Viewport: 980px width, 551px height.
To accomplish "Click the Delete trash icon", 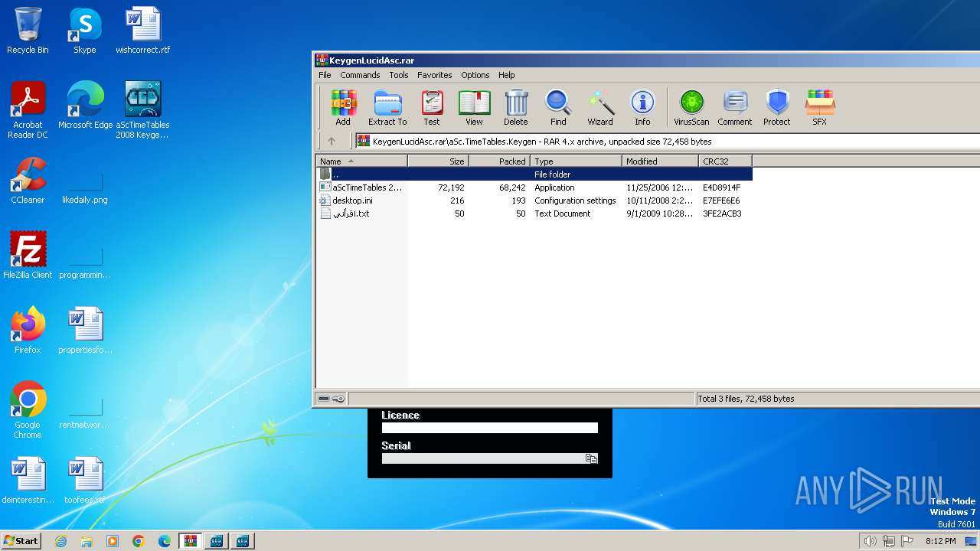I will coord(515,107).
